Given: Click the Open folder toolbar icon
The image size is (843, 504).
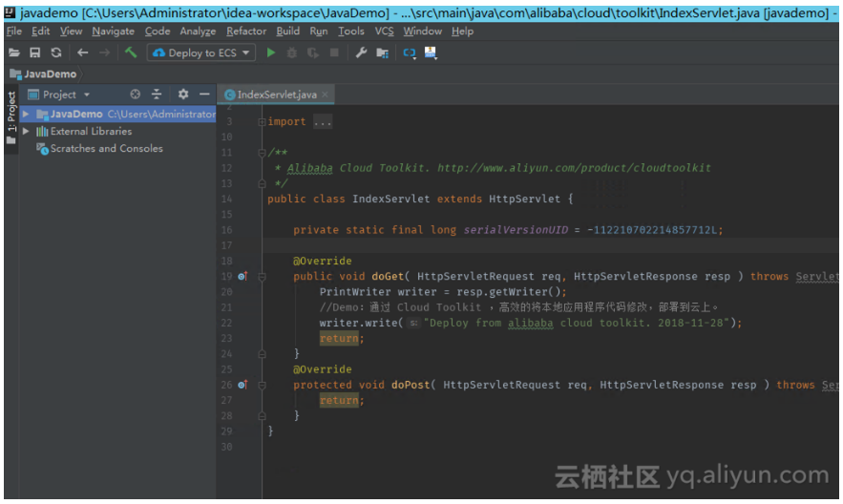Looking at the screenshot, I should [14, 52].
